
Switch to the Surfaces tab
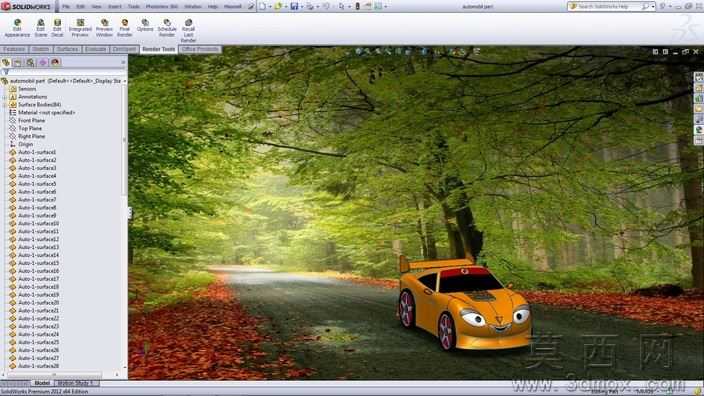67,49
